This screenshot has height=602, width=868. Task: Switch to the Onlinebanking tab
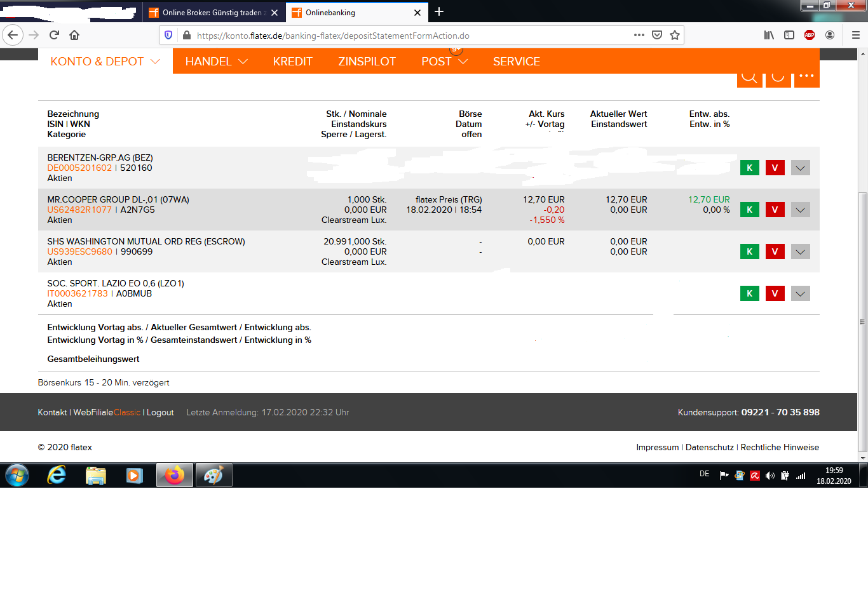[x=357, y=13]
